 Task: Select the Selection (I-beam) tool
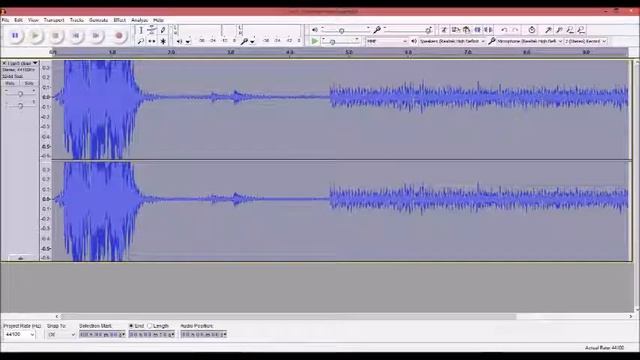point(141,30)
